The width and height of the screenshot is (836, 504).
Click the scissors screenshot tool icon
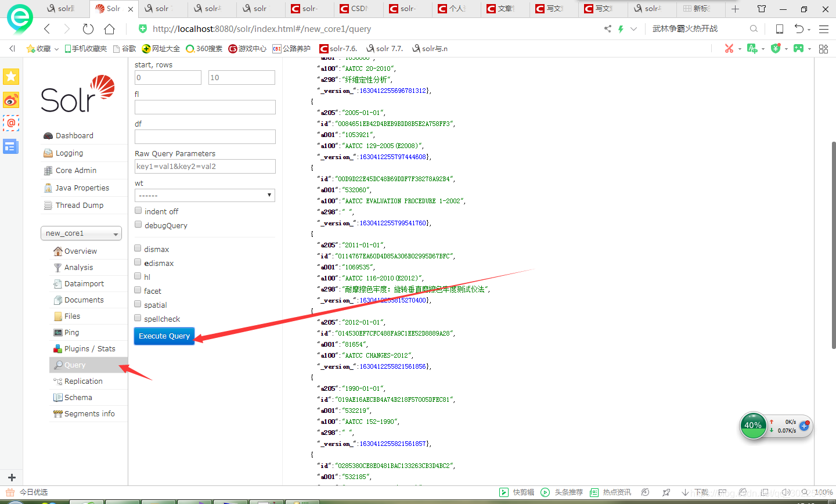tap(729, 48)
